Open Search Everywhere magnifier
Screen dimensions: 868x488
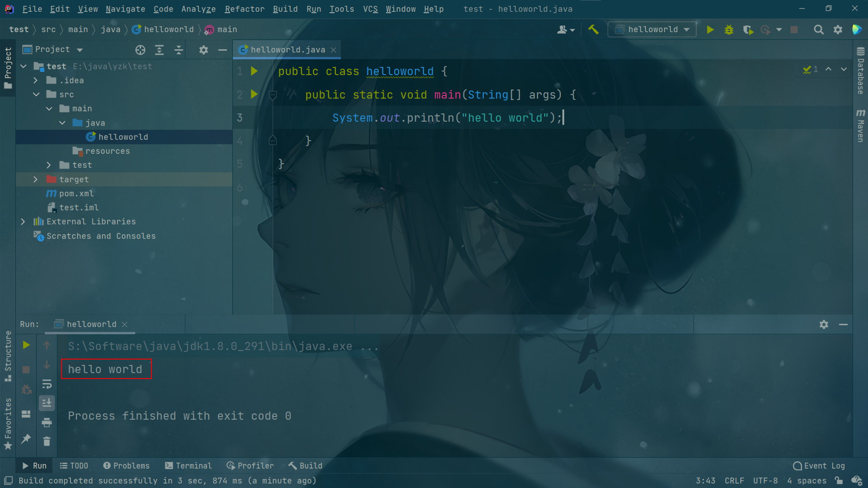pyautogui.click(x=819, y=30)
